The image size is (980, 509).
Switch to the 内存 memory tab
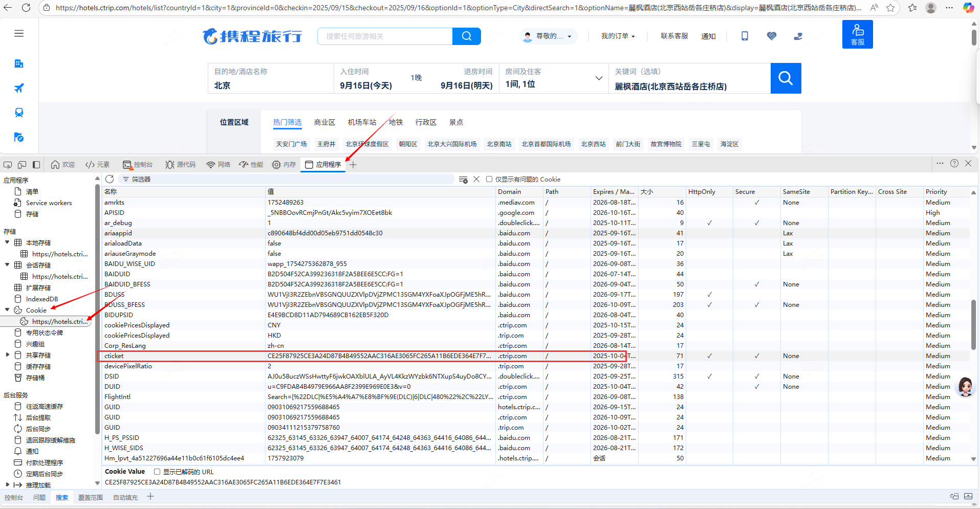pyautogui.click(x=284, y=165)
